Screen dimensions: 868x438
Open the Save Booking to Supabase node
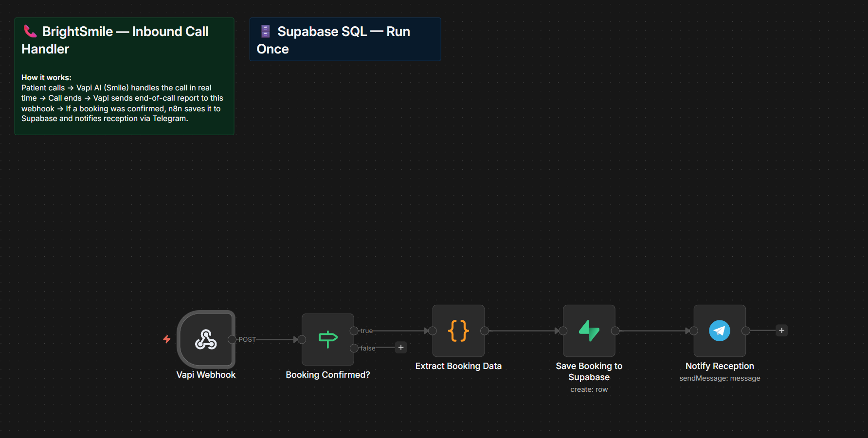click(x=589, y=331)
